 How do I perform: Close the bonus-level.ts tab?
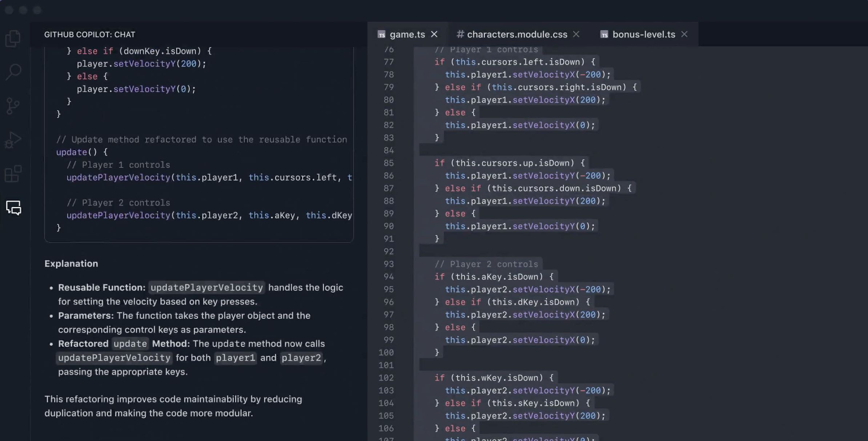point(684,34)
